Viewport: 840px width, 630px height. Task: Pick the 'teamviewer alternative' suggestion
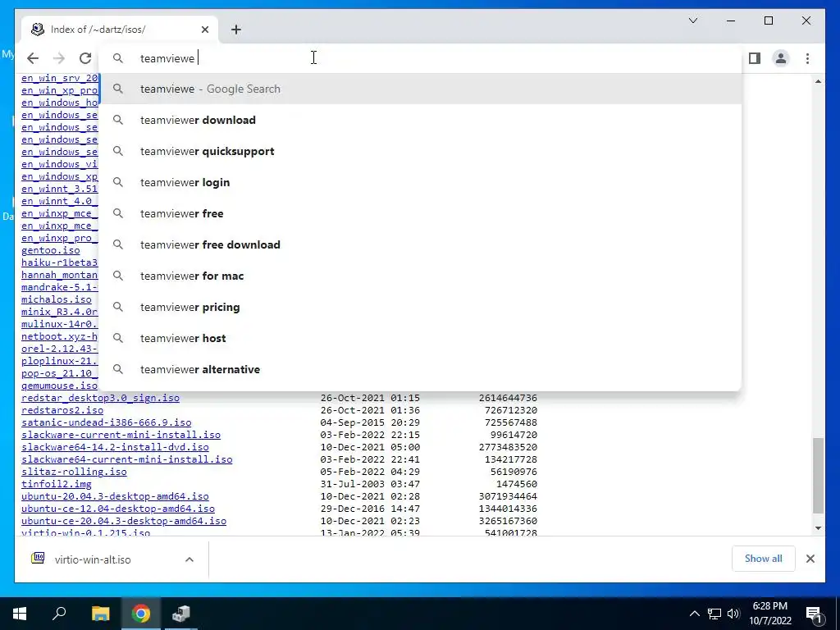coord(421,369)
